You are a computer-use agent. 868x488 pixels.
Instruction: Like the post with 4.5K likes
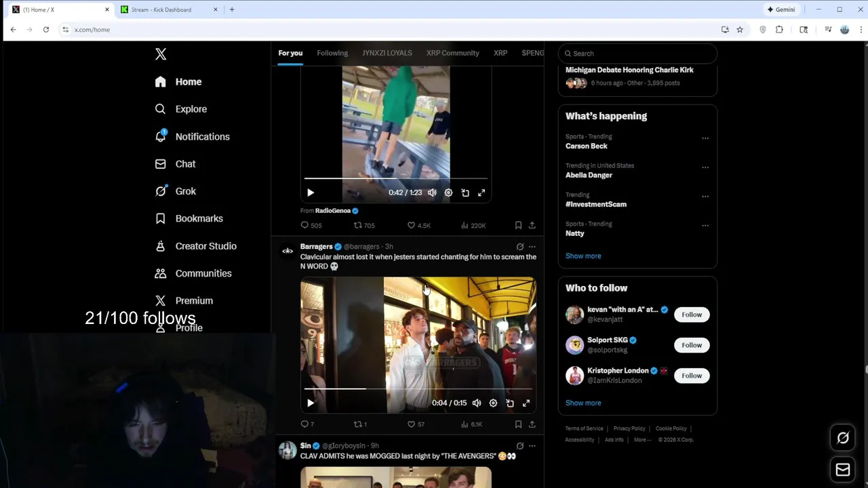coord(418,225)
